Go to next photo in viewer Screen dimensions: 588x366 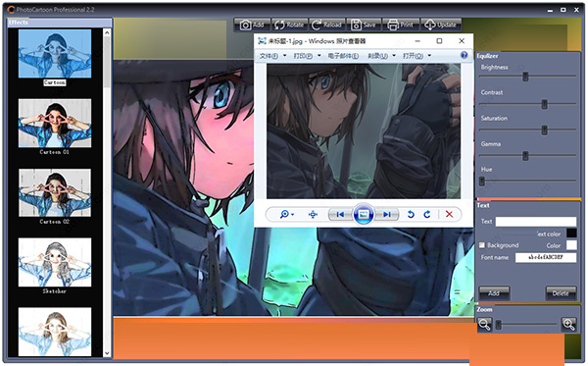[x=387, y=214]
